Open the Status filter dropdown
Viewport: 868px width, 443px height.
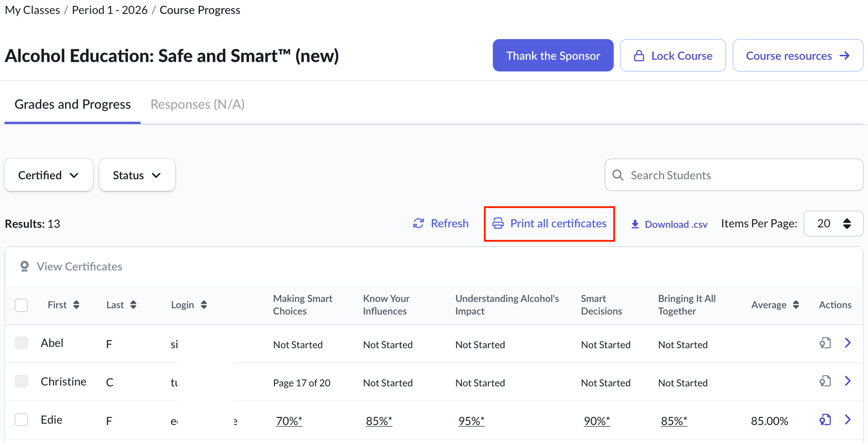click(x=137, y=175)
